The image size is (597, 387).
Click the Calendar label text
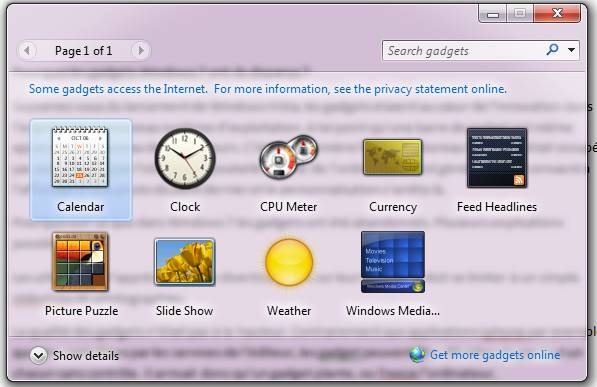[x=80, y=207]
